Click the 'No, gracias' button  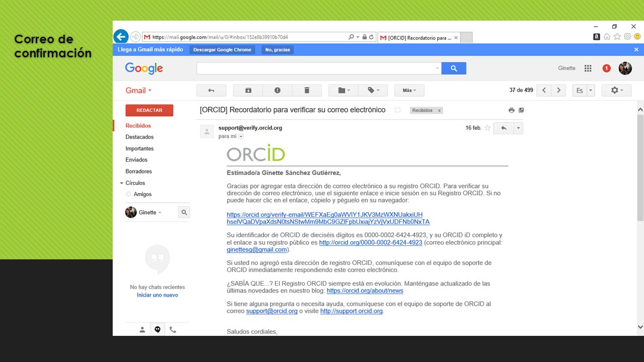277,50
